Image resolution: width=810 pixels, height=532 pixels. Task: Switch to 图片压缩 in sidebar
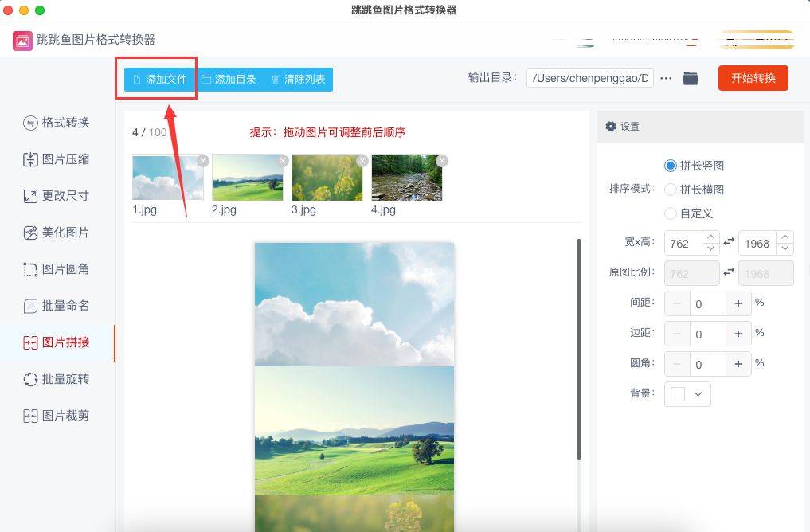56,159
